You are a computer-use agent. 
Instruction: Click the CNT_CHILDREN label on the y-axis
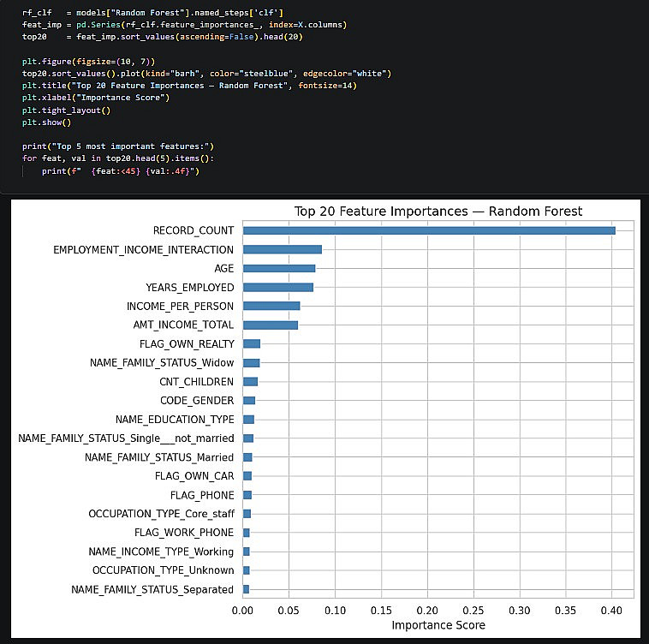click(197, 382)
